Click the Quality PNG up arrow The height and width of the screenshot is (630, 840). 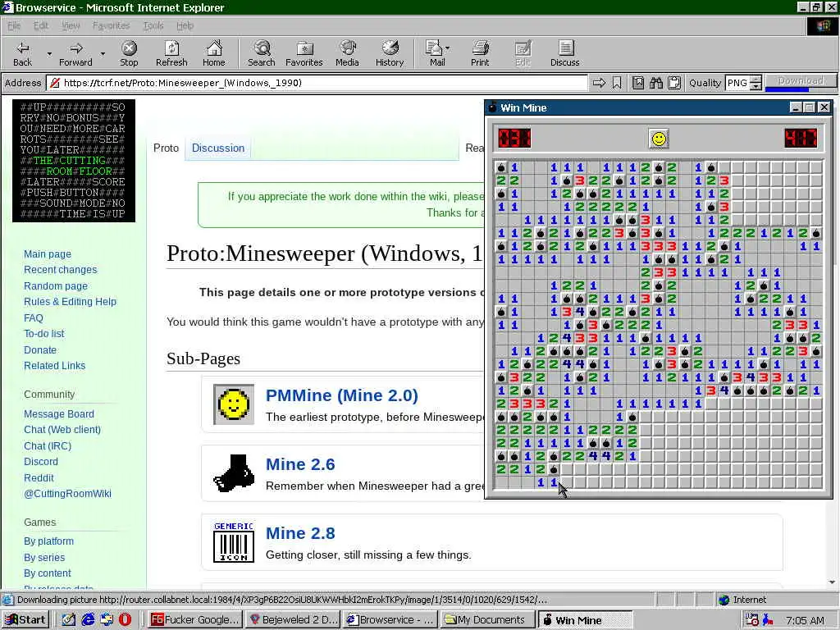click(756, 80)
